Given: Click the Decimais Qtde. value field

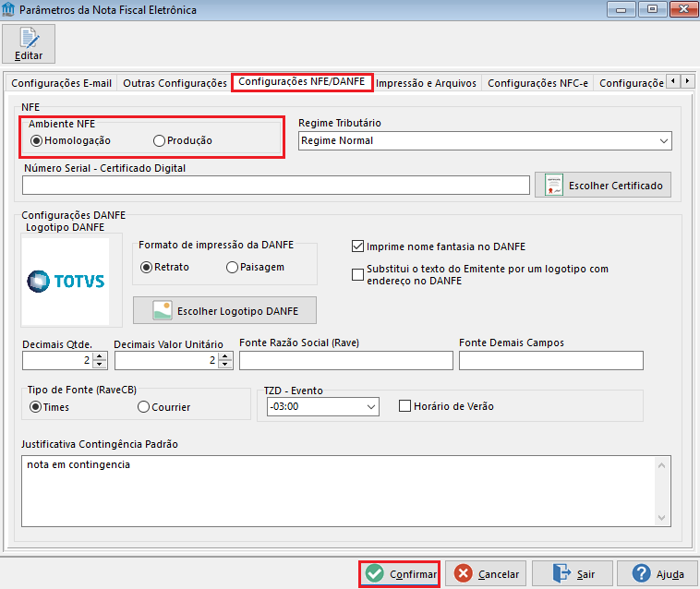Looking at the screenshot, I should (57, 361).
